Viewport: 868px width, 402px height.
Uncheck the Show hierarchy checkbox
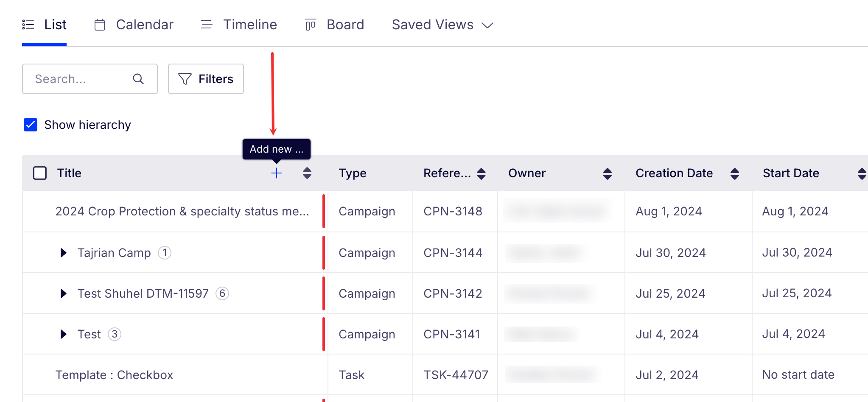point(31,125)
